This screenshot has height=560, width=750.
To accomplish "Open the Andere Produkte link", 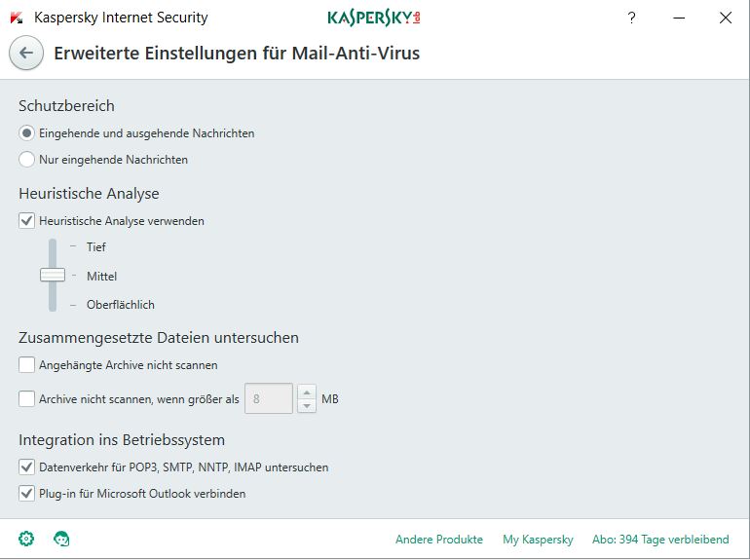I will point(438,540).
